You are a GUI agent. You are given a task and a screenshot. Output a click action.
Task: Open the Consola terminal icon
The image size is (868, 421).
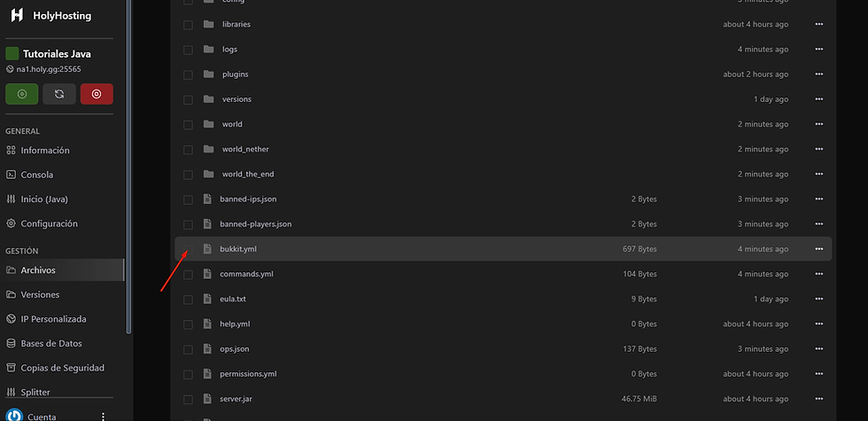click(x=12, y=175)
